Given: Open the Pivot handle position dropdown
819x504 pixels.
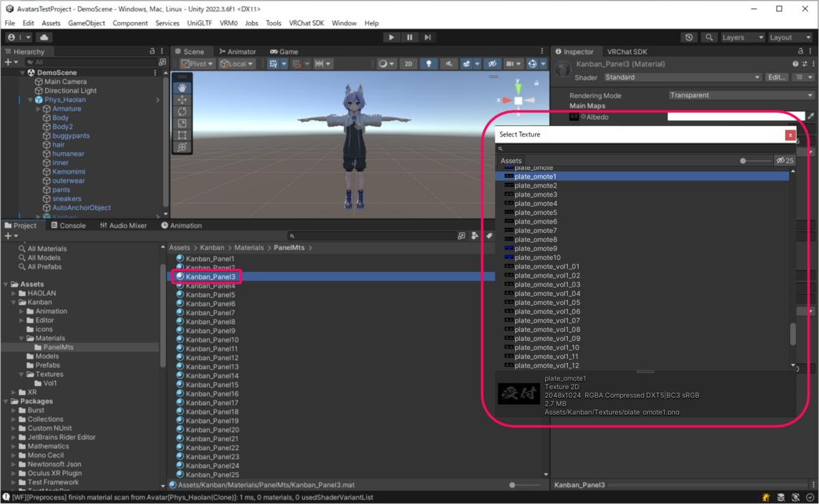Looking at the screenshot, I should [198, 63].
